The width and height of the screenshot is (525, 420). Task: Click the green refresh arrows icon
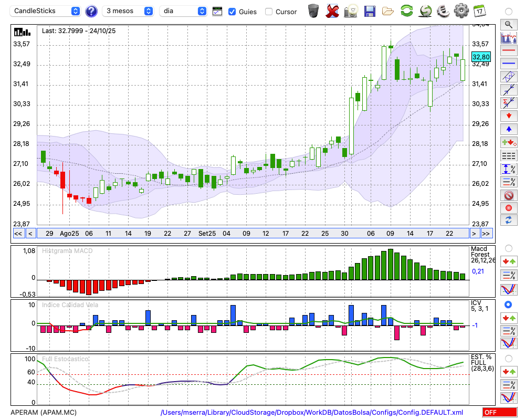(x=406, y=10)
